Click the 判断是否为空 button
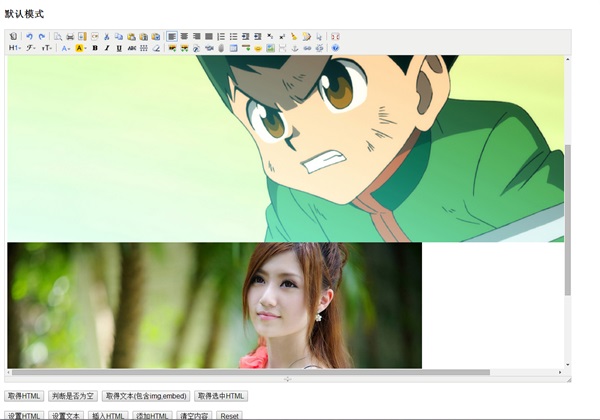This screenshot has height=420, width=600. pyautogui.click(x=73, y=396)
